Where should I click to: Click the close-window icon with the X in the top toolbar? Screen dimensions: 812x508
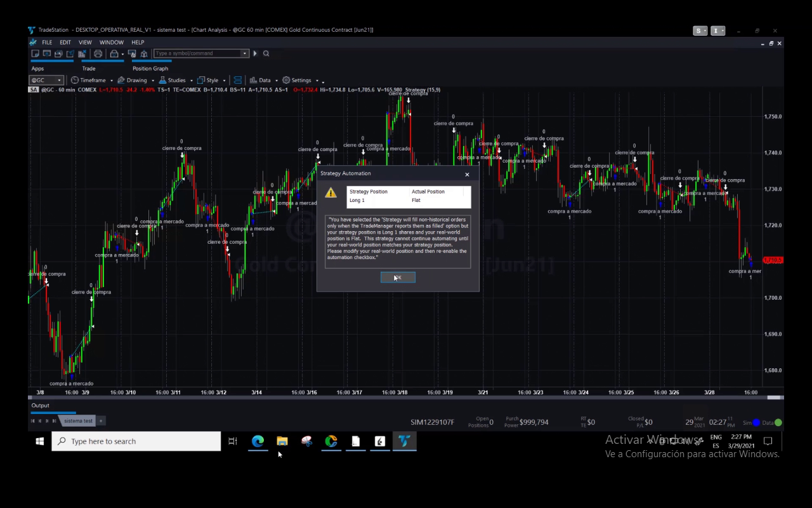(82, 53)
